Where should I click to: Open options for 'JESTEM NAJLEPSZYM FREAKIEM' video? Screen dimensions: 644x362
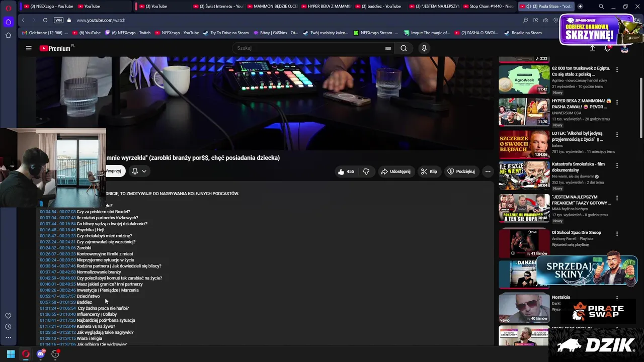pyautogui.click(x=617, y=198)
